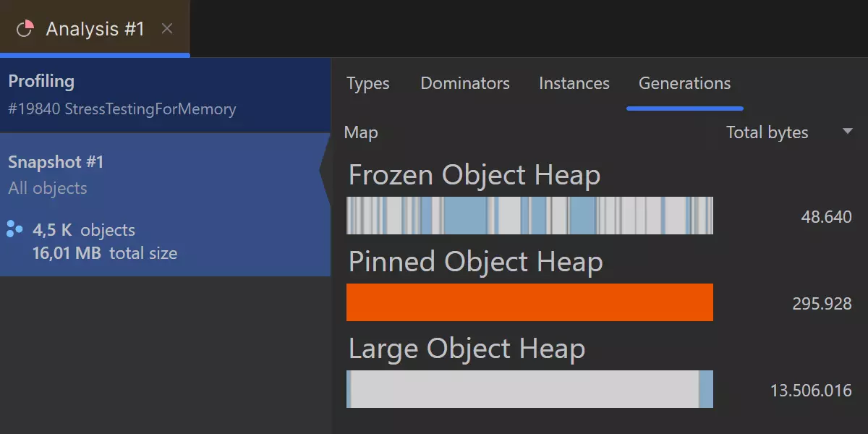Switch to the Types tab

coord(367,83)
